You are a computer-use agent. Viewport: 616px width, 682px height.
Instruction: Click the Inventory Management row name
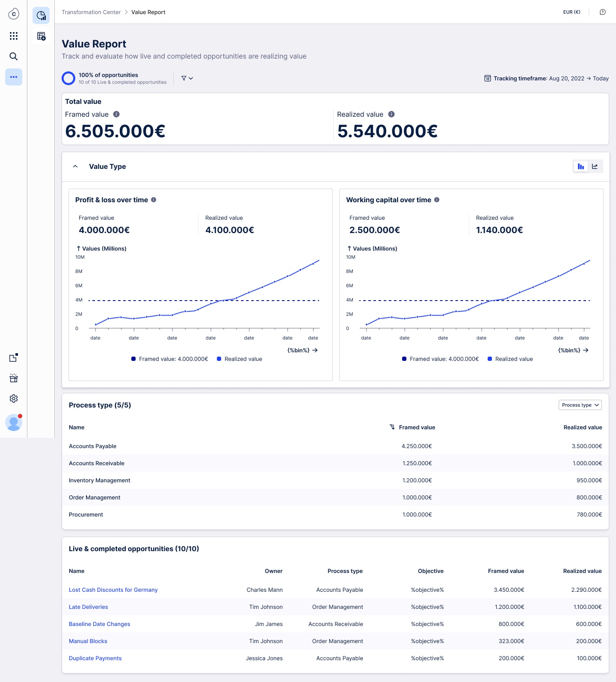pos(100,480)
